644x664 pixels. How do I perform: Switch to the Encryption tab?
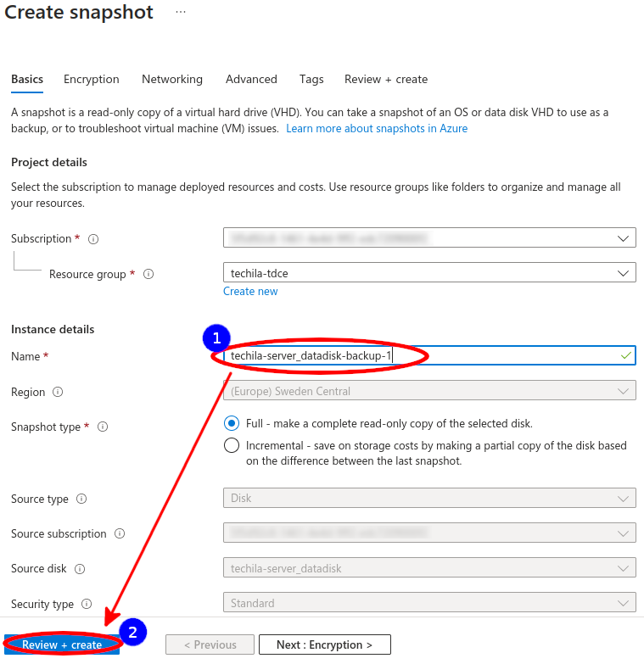pos(92,79)
